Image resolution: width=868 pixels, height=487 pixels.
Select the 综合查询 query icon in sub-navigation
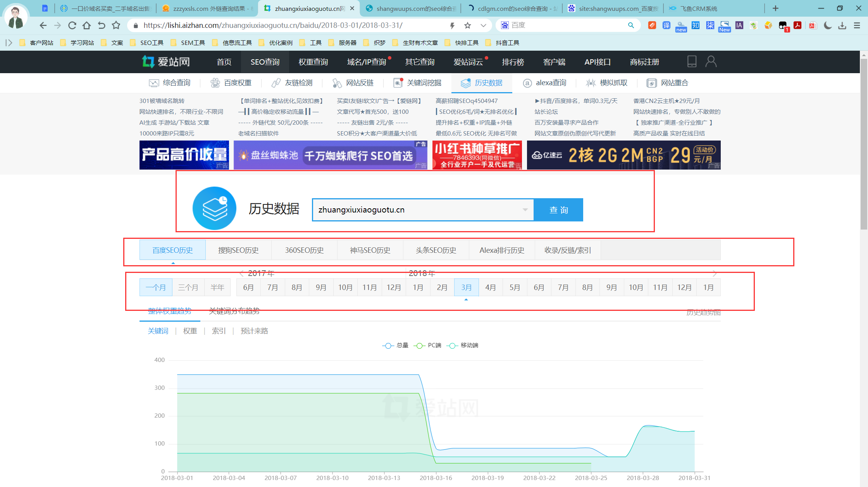154,82
